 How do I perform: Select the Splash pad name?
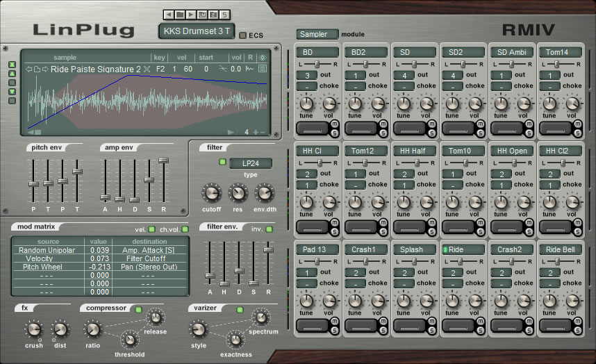tap(415, 249)
